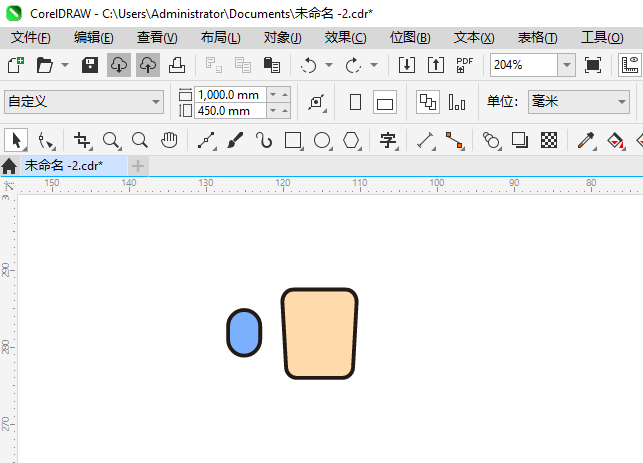Select the Rectangle tool
Screen dimensions: 643x463
click(x=293, y=140)
